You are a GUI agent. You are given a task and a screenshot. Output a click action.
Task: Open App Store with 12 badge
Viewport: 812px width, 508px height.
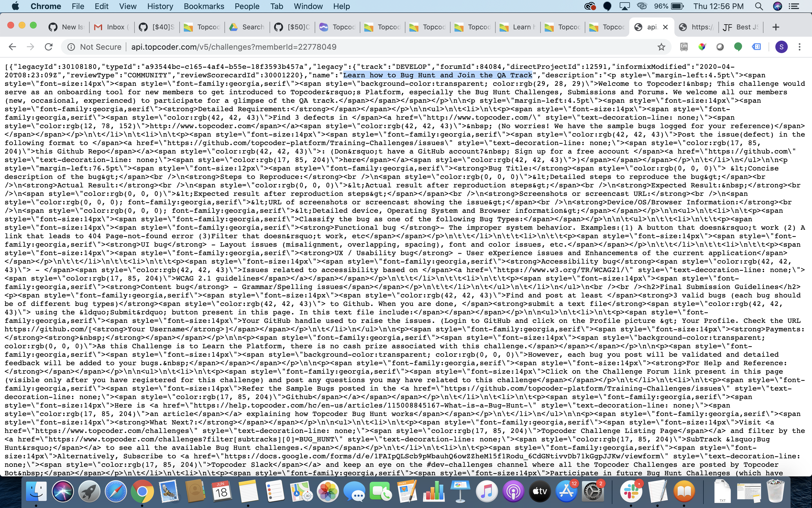tap(566, 491)
